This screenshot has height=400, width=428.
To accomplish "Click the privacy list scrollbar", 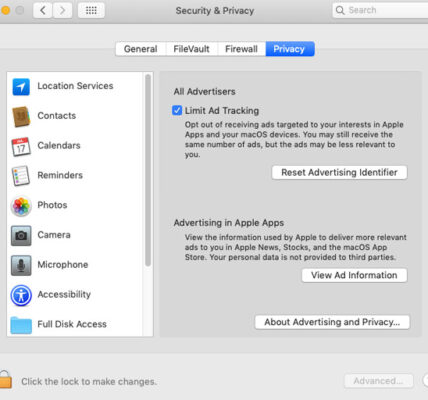I will pyautogui.click(x=148, y=170).
